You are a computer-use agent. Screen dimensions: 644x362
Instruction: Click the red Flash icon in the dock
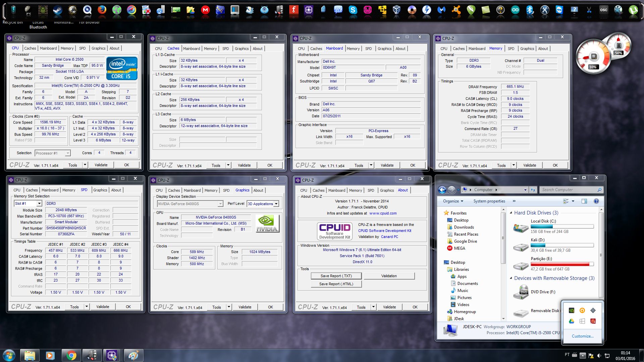(294, 10)
